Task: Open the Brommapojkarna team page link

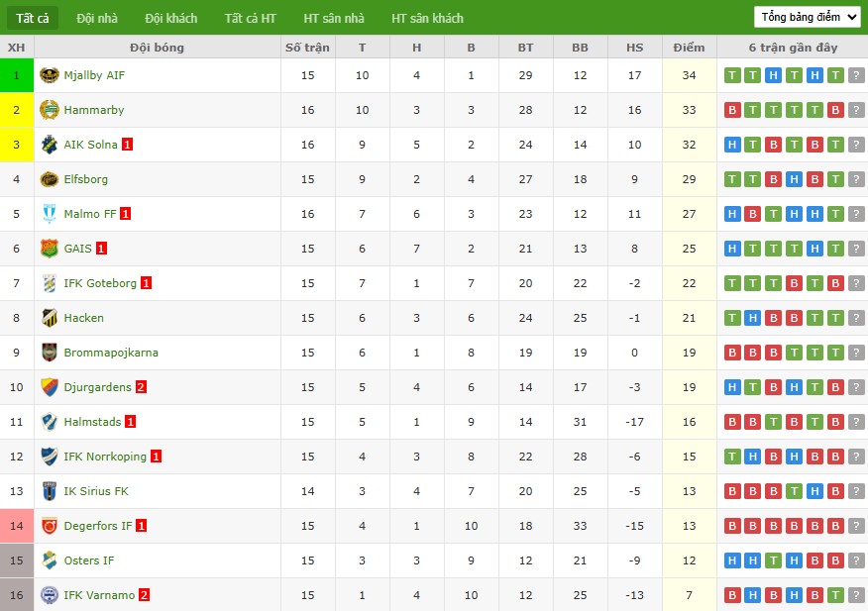Action: [x=111, y=353]
